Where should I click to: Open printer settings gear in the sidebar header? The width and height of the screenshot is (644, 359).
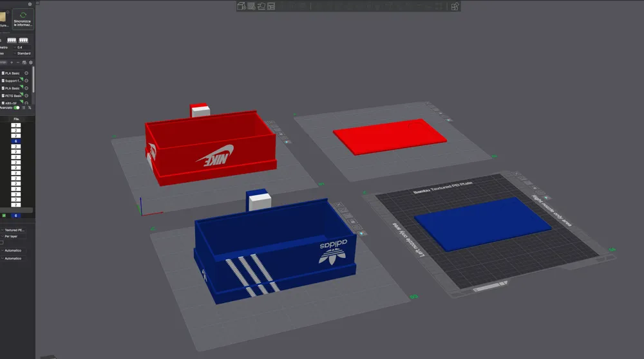(30, 4)
